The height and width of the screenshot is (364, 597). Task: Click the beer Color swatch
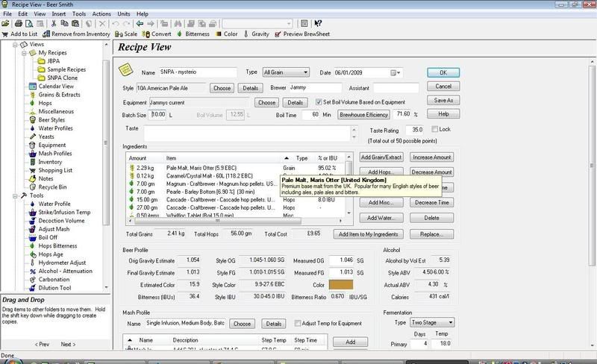tap(341, 285)
